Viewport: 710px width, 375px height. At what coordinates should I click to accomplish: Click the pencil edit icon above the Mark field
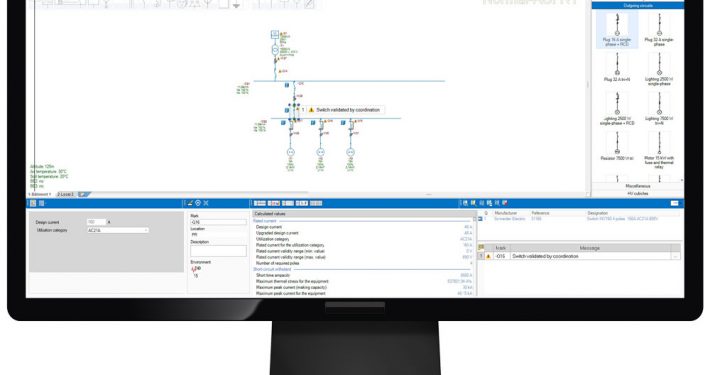(190, 203)
